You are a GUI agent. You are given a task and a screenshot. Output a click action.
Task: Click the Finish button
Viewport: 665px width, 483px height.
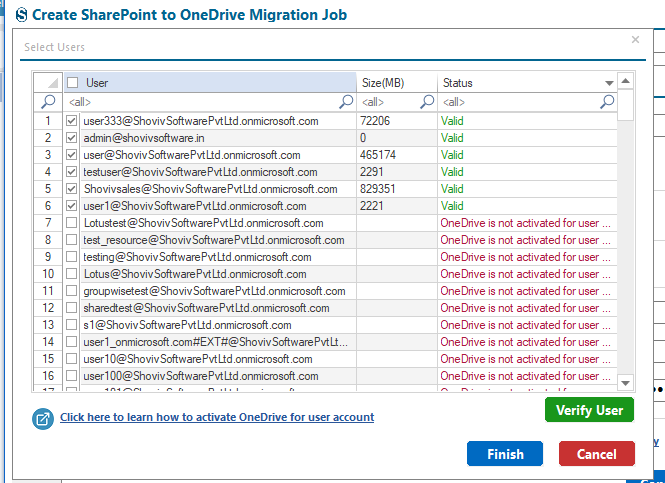[505, 454]
